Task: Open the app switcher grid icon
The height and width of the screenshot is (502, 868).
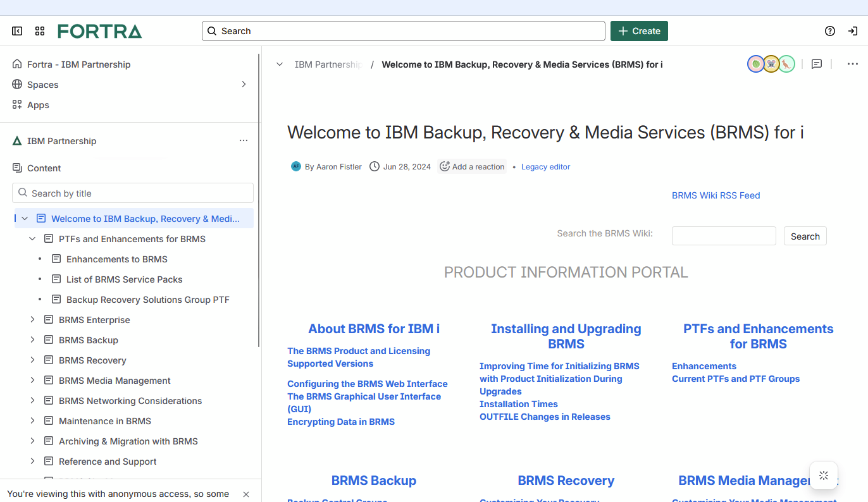Action: coord(40,31)
